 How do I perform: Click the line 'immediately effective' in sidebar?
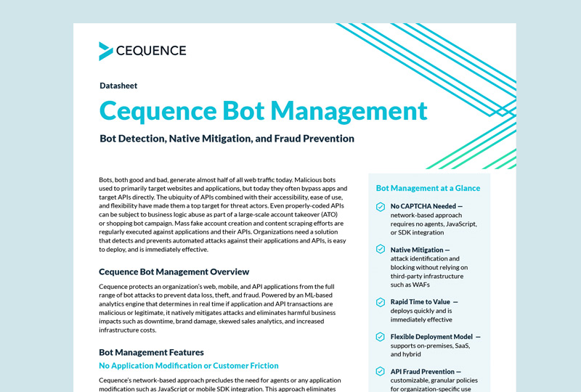[x=421, y=319]
